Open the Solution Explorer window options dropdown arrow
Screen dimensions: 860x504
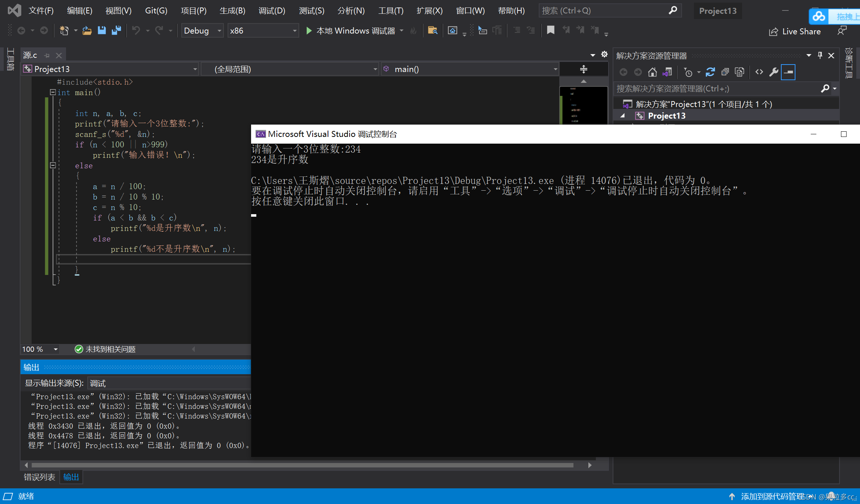pos(809,56)
